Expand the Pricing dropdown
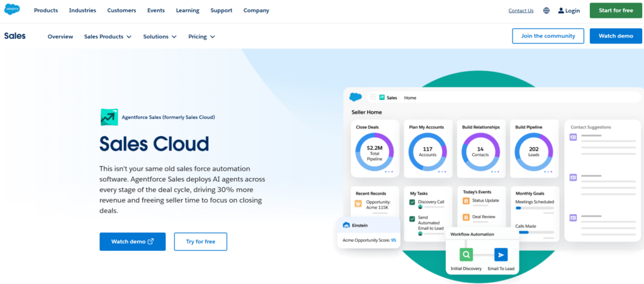This screenshot has height=284, width=644. pos(202,37)
